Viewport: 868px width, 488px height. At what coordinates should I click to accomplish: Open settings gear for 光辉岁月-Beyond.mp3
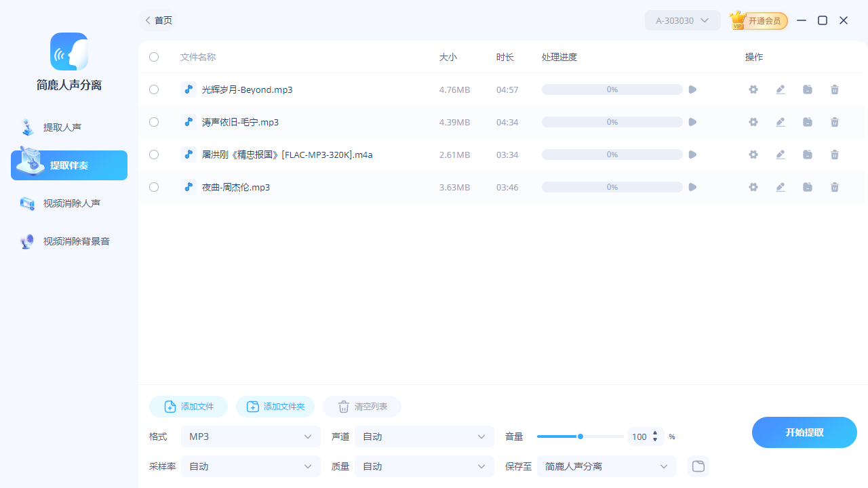pos(753,89)
